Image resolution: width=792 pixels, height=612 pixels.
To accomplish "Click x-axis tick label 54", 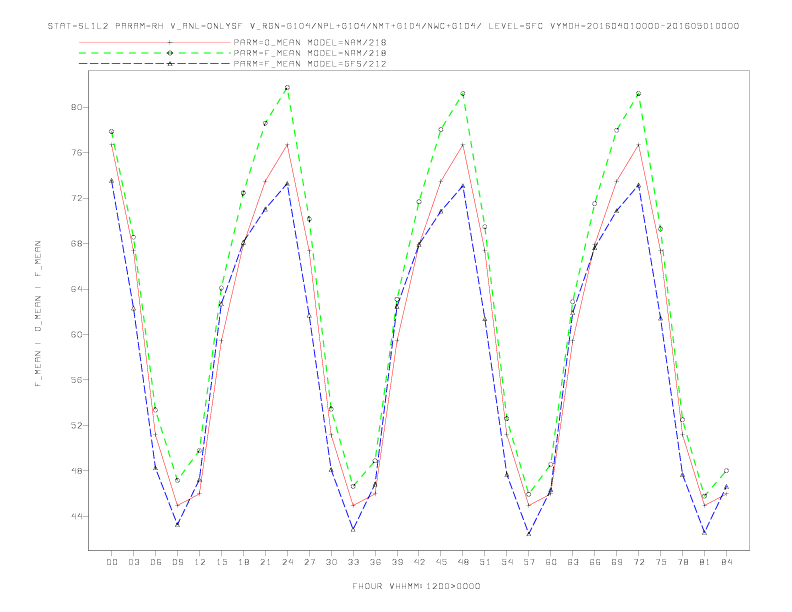I will [507, 562].
